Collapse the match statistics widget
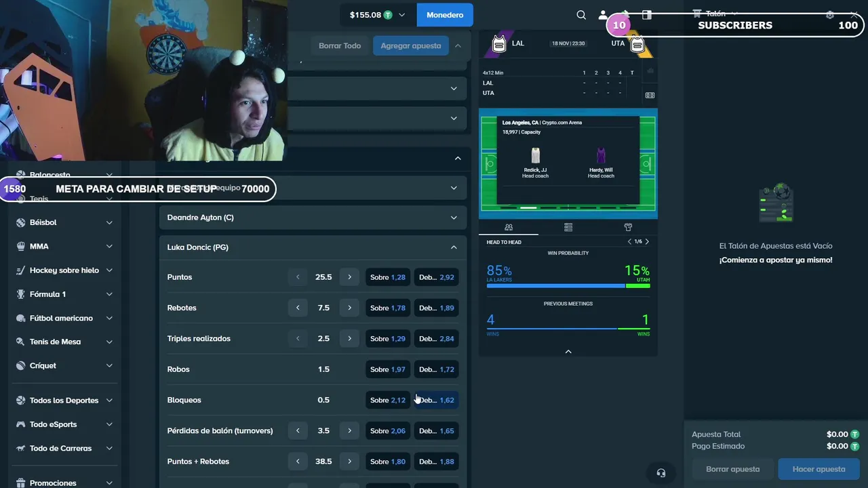 point(568,351)
